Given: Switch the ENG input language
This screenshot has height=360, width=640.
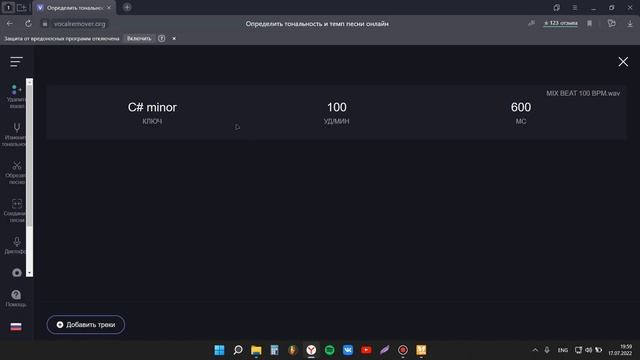Looking at the screenshot, I should [562, 350].
